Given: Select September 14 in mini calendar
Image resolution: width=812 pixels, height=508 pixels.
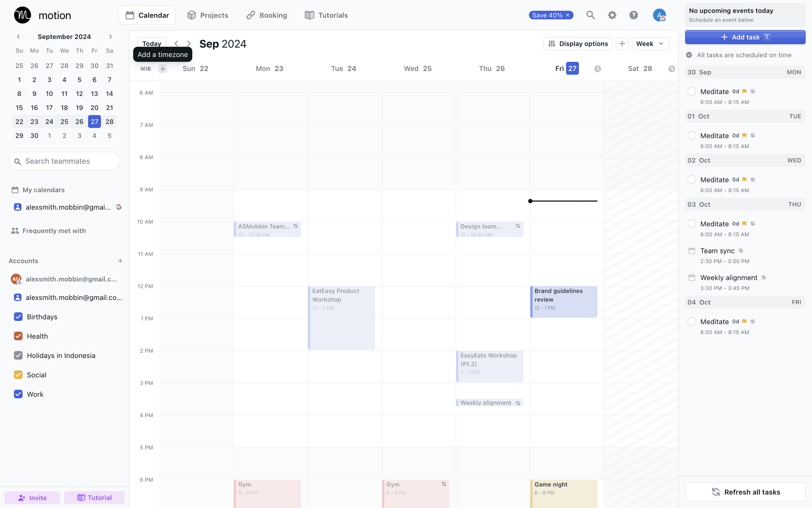Looking at the screenshot, I should click(x=110, y=94).
